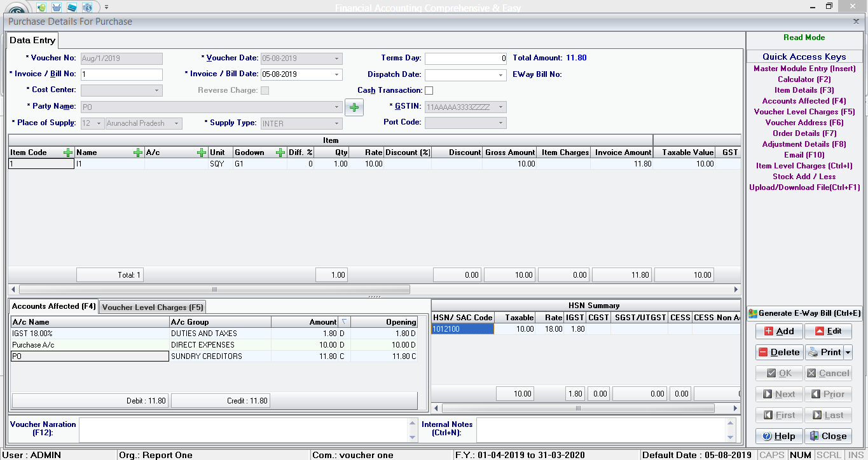Click the price tag quick access icon

tap(42, 8)
